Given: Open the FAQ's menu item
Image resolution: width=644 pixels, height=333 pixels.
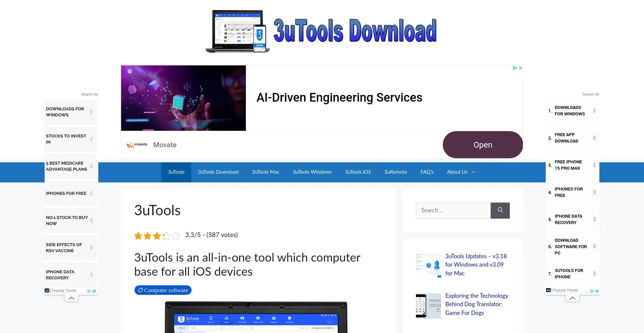Looking at the screenshot, I should (x=427, y=172).
